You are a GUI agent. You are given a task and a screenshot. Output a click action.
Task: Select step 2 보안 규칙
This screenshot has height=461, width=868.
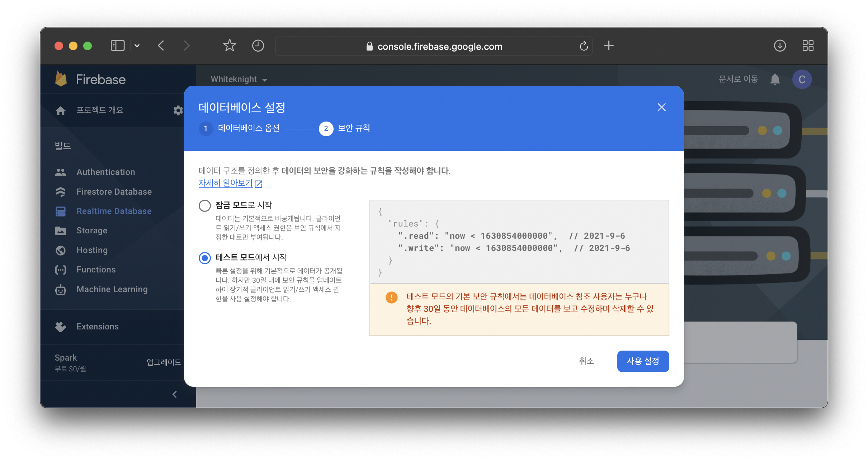pos(345,128)
